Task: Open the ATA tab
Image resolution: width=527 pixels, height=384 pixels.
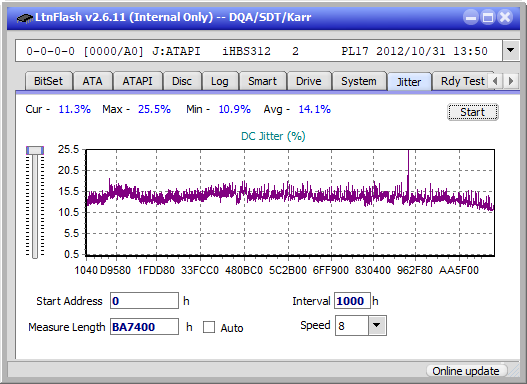Action: (x=92, y=81)
